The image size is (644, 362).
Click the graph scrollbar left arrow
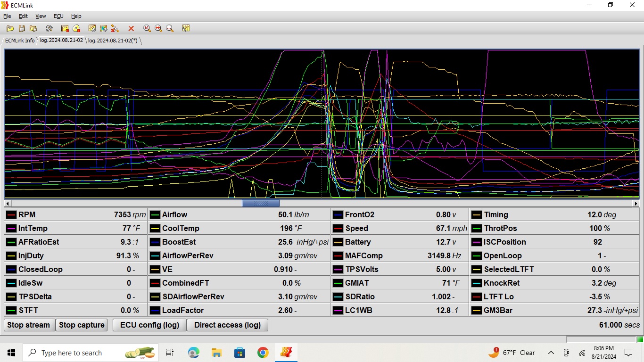(x=8, y=203)
